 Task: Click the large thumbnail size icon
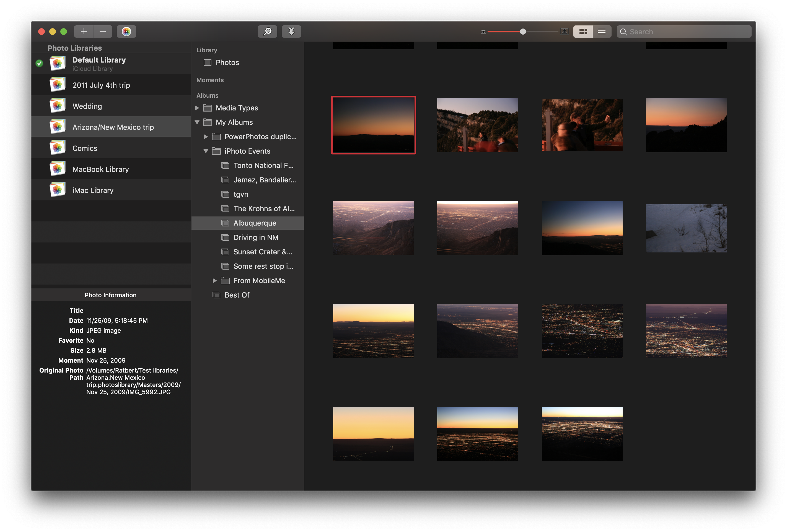564,32
